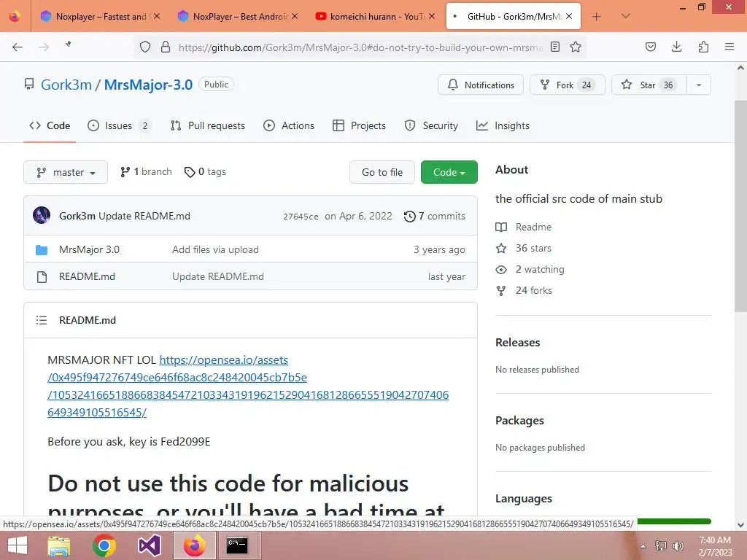Viewport: 747px width, 560px height.
Task: Close the YouTube tab
Action: click(432, 16)
